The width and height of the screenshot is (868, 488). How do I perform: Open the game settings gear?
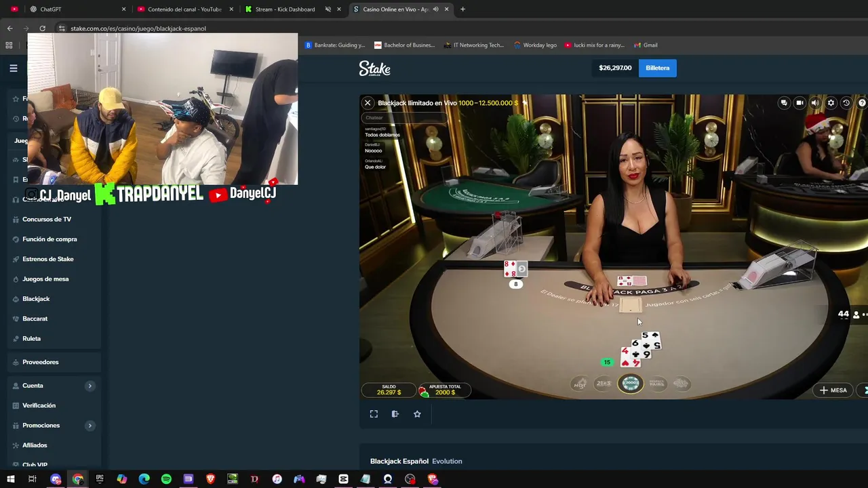[x=831, y=103]
